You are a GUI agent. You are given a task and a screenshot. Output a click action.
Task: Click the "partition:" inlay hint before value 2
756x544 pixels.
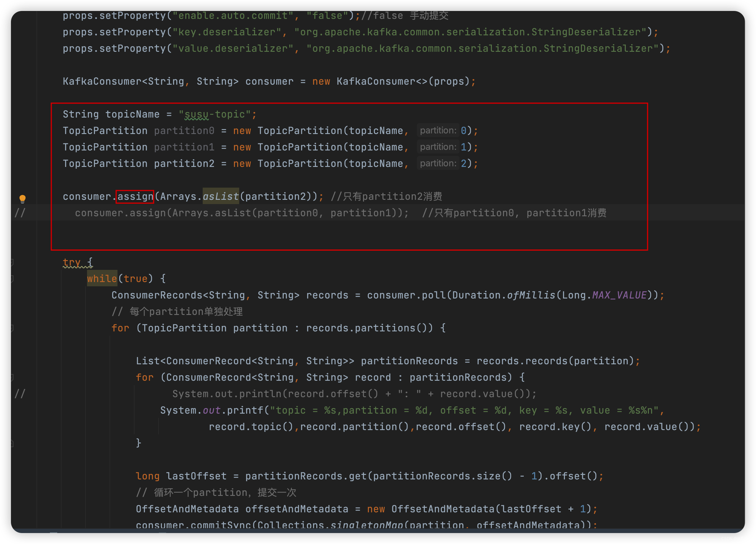(438, 163)
